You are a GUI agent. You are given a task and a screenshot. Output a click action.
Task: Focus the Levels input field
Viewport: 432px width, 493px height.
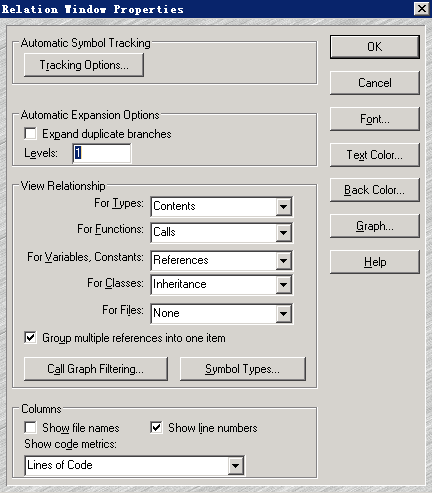tap(102, 153)
